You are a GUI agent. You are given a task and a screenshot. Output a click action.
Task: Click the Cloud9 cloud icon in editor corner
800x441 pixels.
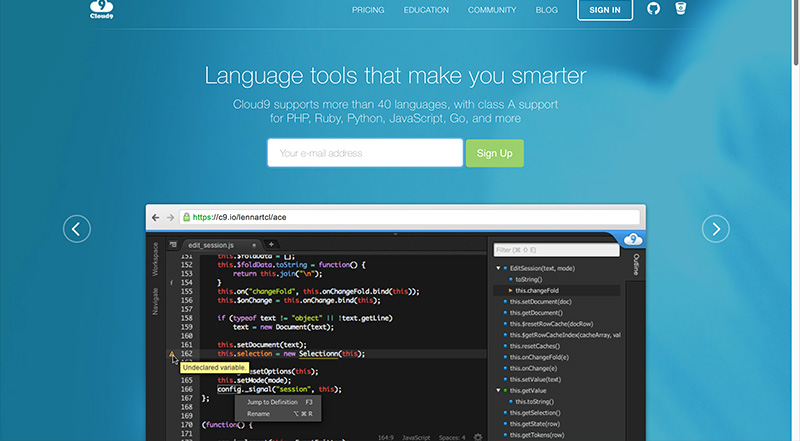(633, 239)
